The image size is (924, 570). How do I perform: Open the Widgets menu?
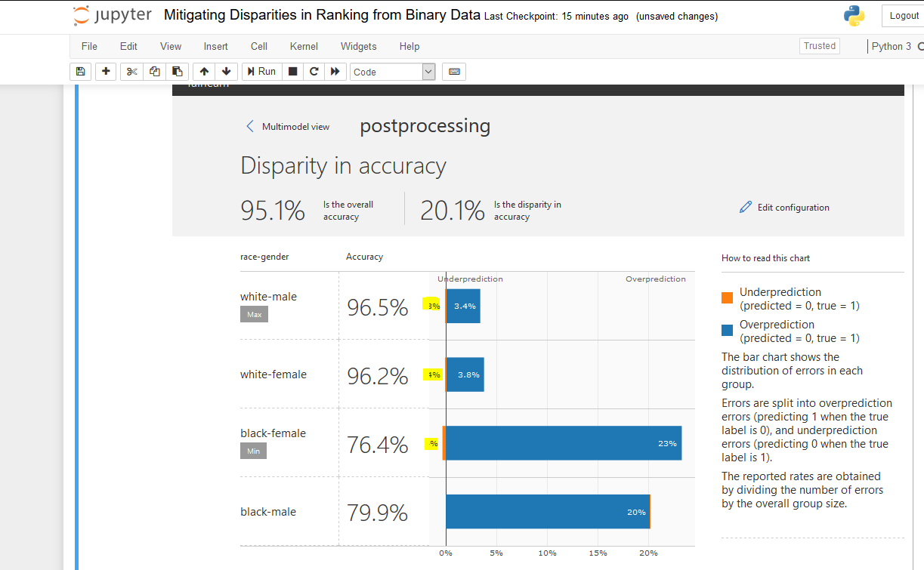pyautogui.click(x=358, y=46)
